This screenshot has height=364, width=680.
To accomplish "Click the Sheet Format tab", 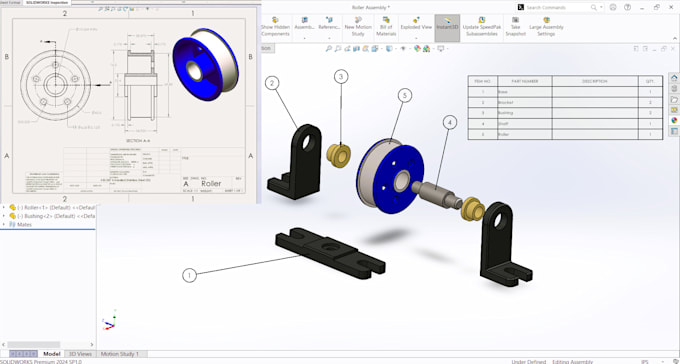I will coord(10,3).
